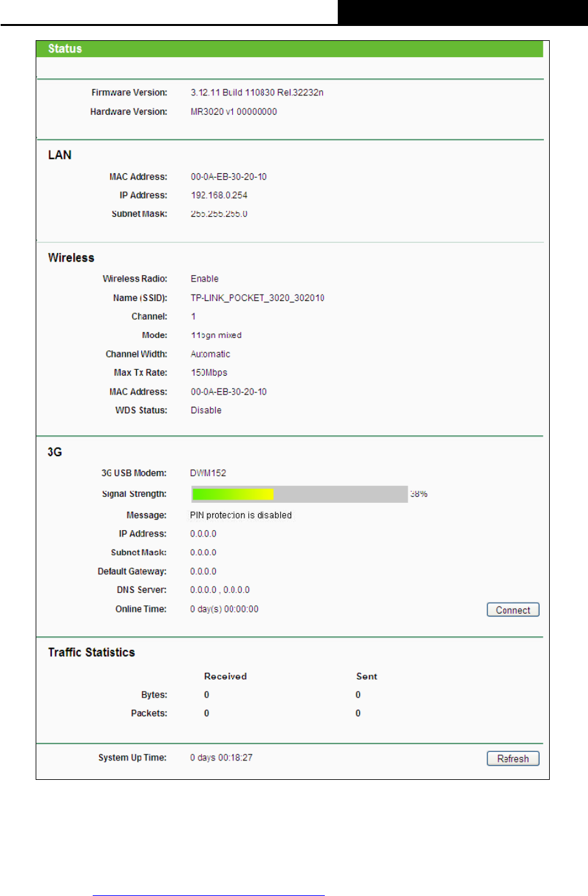Click the Status header title
This screenshot has width=588, height=896.
[x=65, y=49]
